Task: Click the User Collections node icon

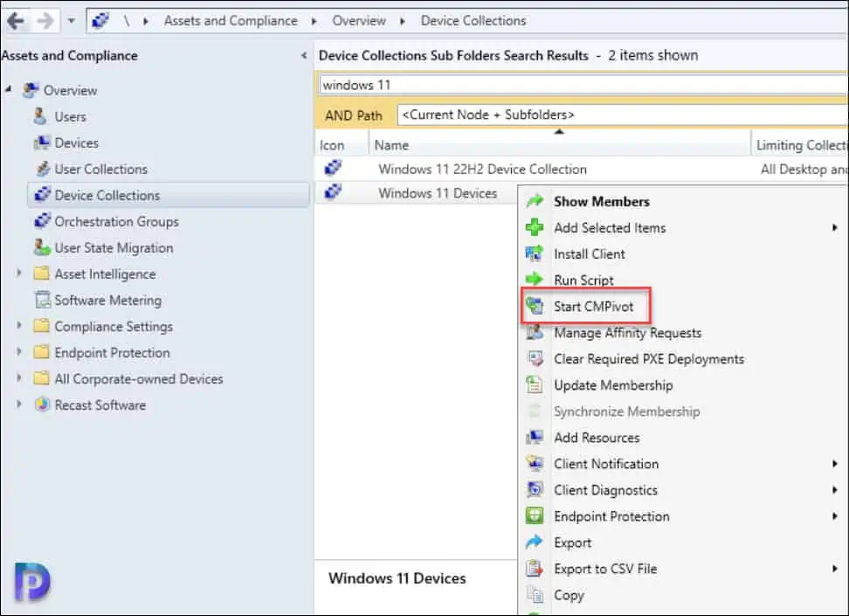Action: click(x=42, y=169)
